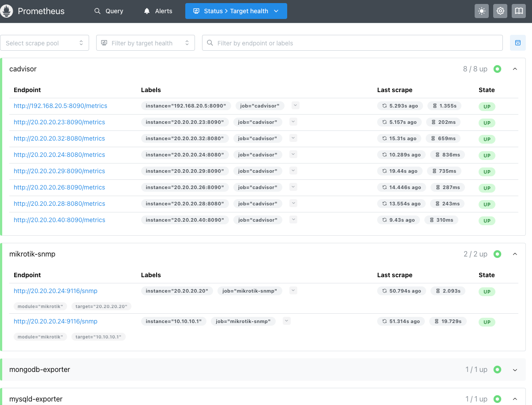Click the green health icon for mongodb-exporter
This screenshot has height=405, width=532.
tap(498, 370)
